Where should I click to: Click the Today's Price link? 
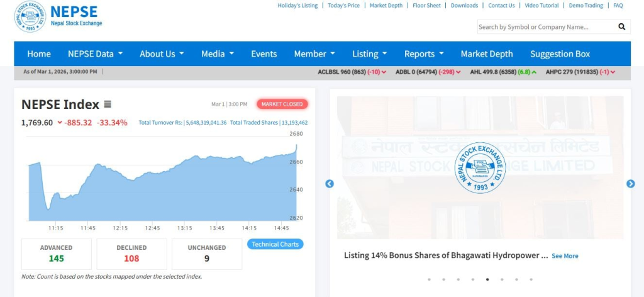344,5
